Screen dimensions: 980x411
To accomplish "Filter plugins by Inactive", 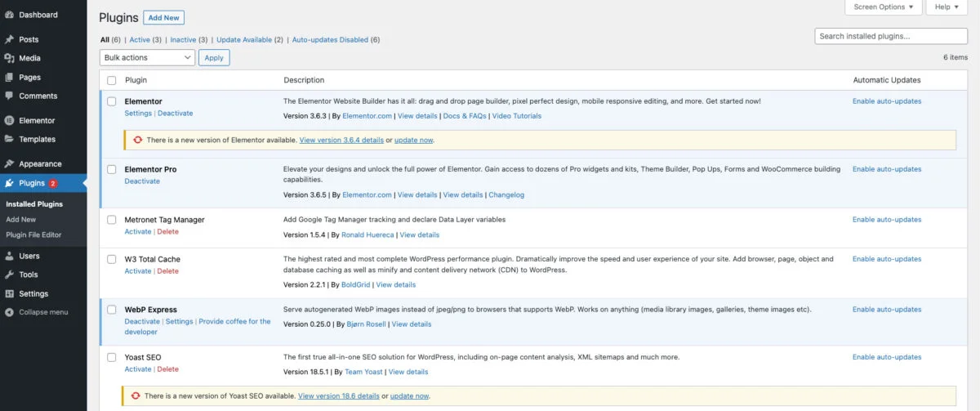I will pos(183,39).
